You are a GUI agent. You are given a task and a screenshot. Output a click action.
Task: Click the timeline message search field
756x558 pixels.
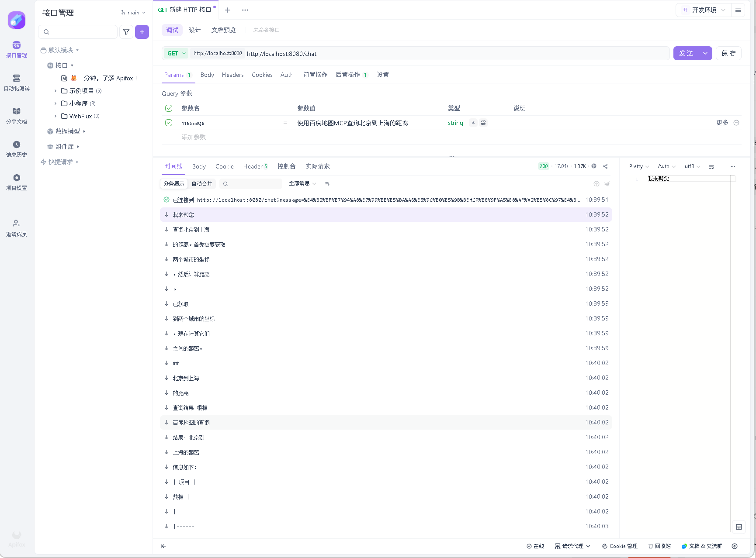(x=251, y=184)
